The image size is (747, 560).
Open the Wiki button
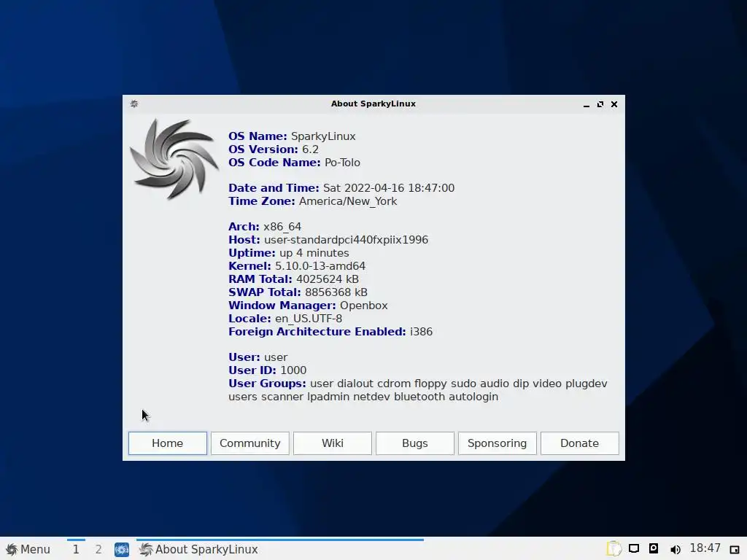coord(333,443)
